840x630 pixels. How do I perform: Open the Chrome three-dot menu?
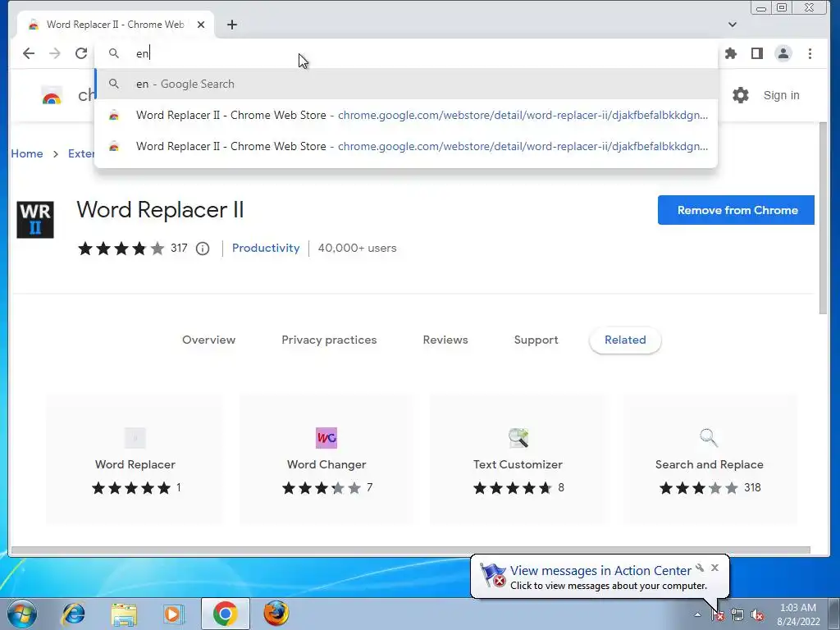[810, 53]
